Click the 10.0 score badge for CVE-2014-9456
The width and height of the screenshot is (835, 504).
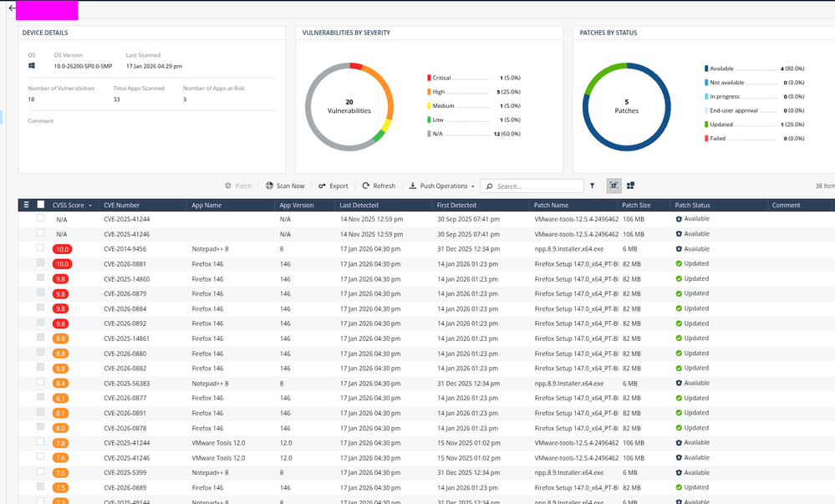[x=62, y=249]
